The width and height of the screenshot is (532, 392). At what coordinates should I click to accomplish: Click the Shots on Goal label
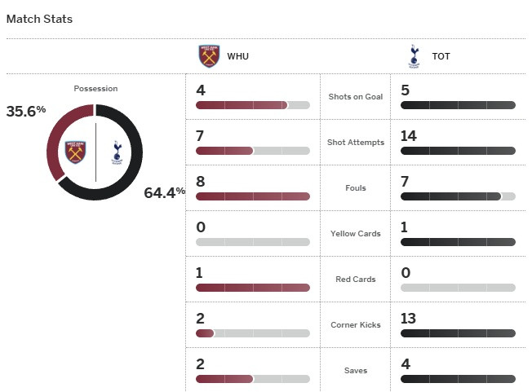[356, 96]
